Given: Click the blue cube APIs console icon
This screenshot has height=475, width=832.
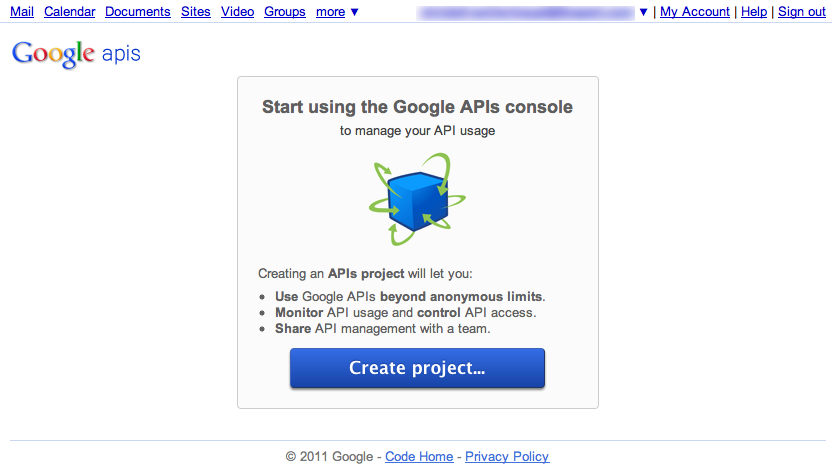Looking at the screenshot, I should point(417,200).
